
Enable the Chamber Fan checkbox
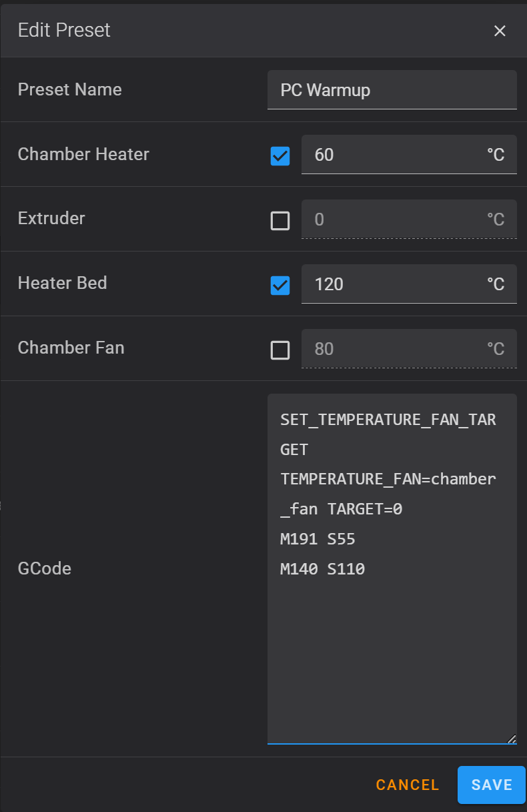(x=280, y=350)
